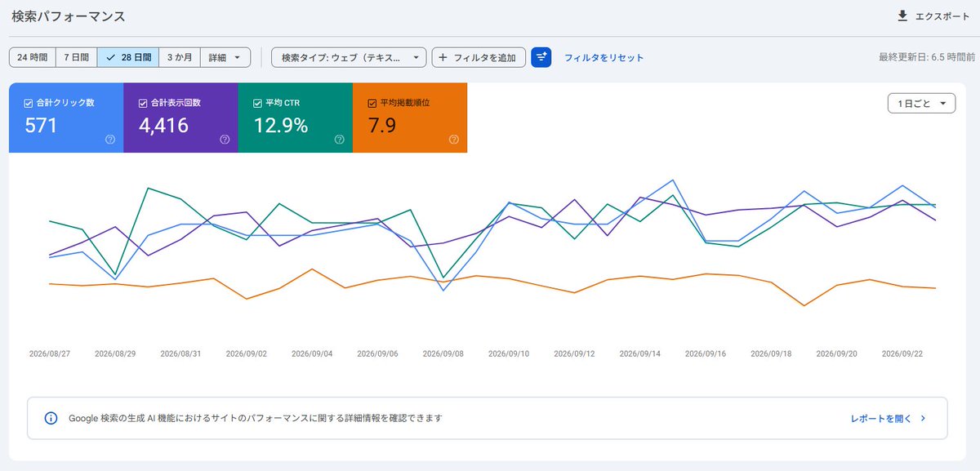The width and height of the screenshot is (980, 471).
Task: Click the 571 clicks value
Action: pos(41,126)
